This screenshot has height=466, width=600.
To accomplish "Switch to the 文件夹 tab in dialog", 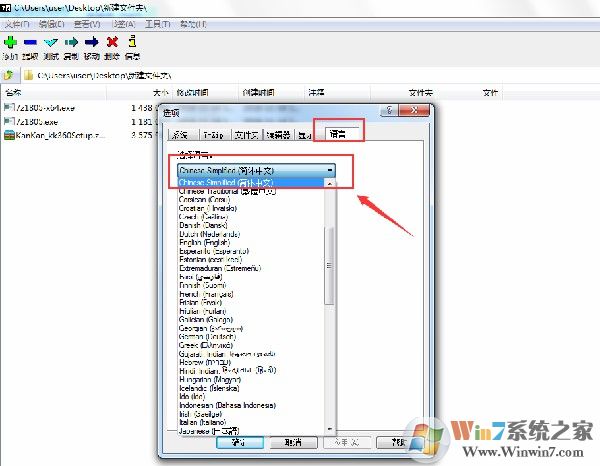I will [246, 135].
